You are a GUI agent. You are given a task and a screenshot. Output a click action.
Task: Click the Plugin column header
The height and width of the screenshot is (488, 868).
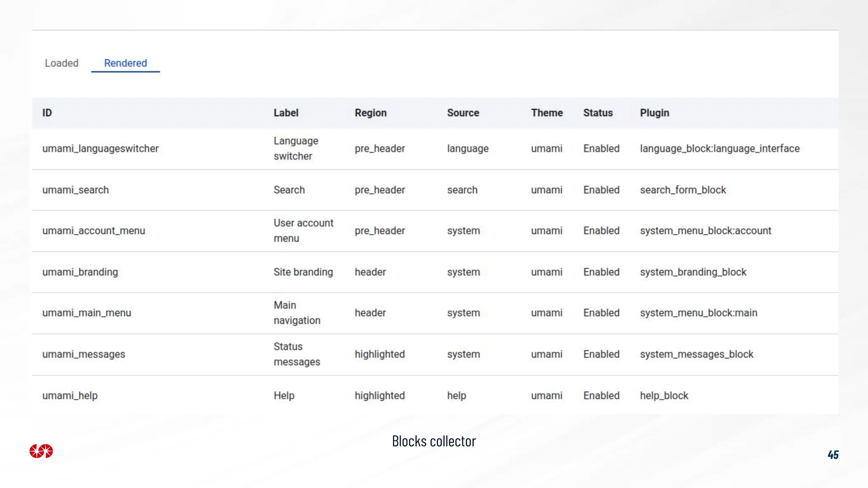[x=654, y=113]
